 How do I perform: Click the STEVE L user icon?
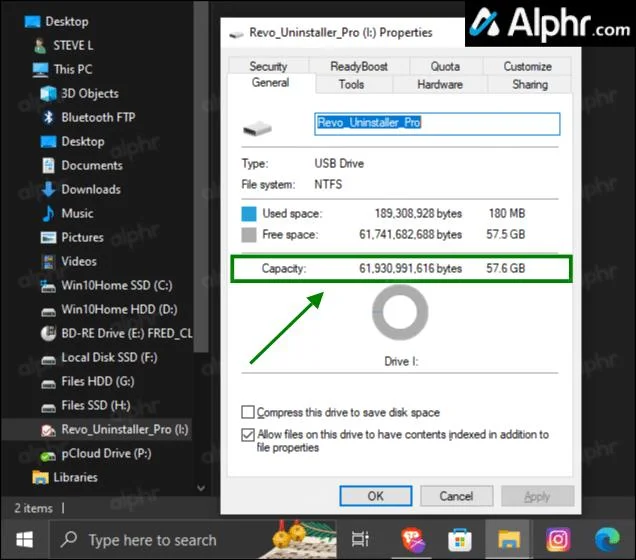point(40,45)
